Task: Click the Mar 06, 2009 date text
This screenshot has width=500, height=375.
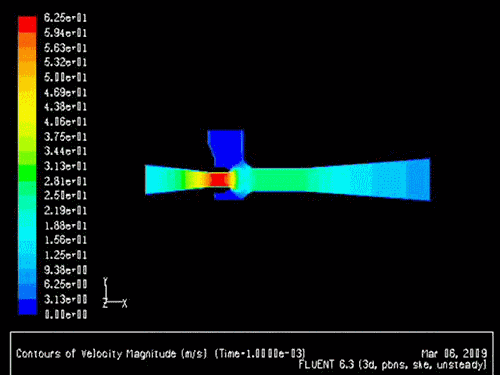Action: tap(454, 353)
